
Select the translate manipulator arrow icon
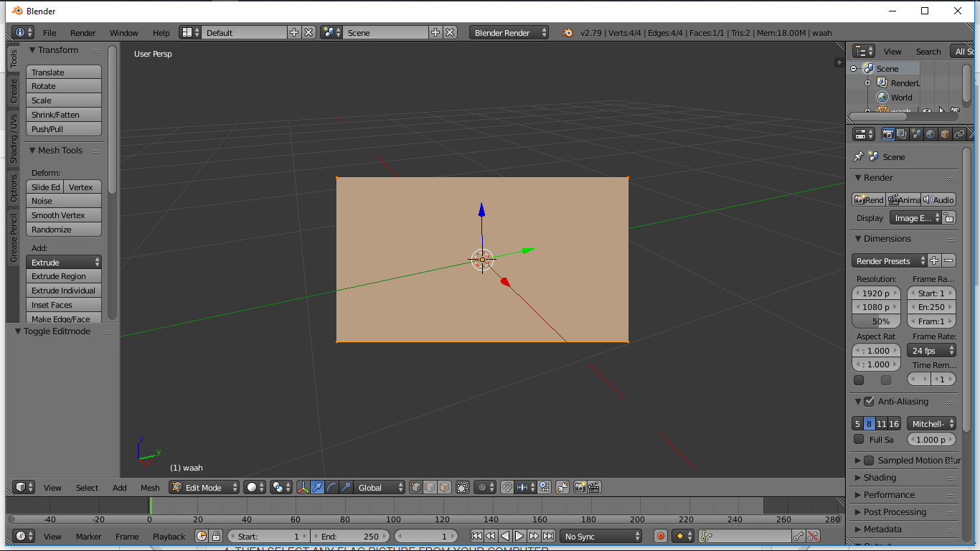pyautogui.click(x=318, y=487)
